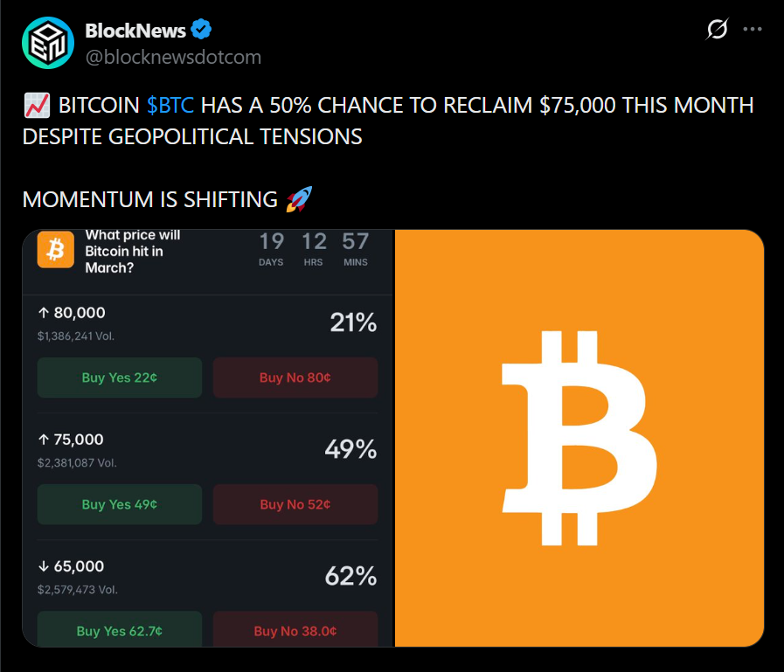Click the large white Bitcoin logo
The height and width of the screenshot is (672, 784).
[x=579, y=438]
